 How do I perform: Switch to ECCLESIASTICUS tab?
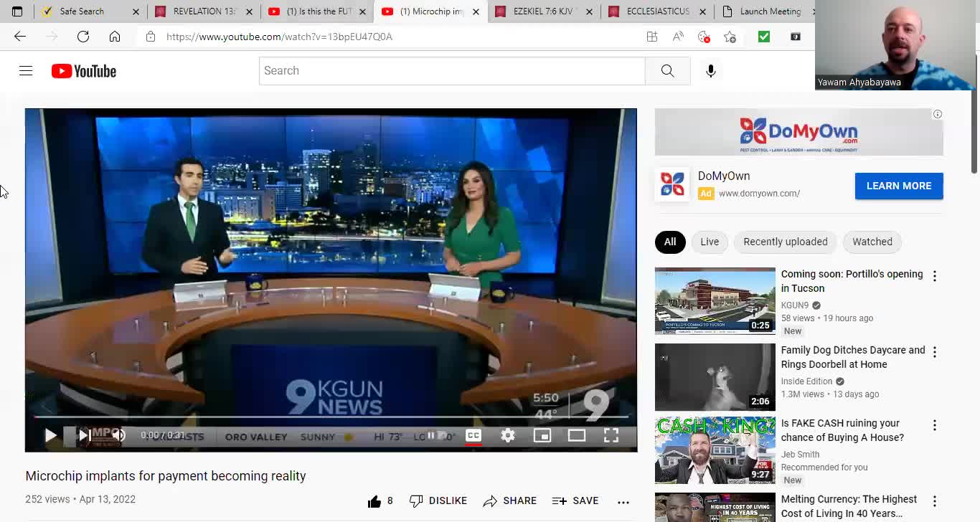[656, 11]
